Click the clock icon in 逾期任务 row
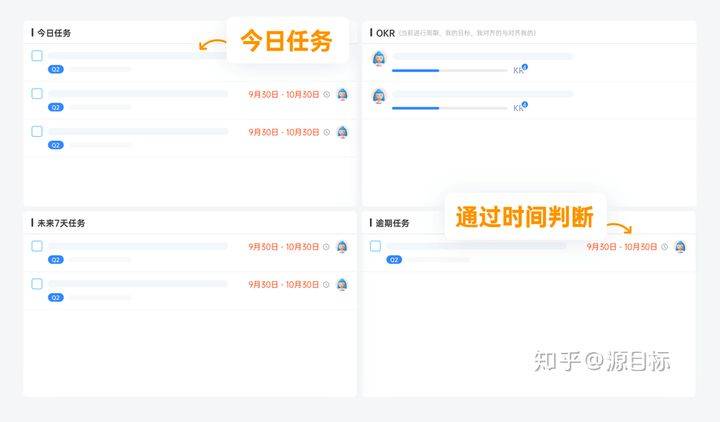This screenshot has height=422, width=720. click(664, 247)
